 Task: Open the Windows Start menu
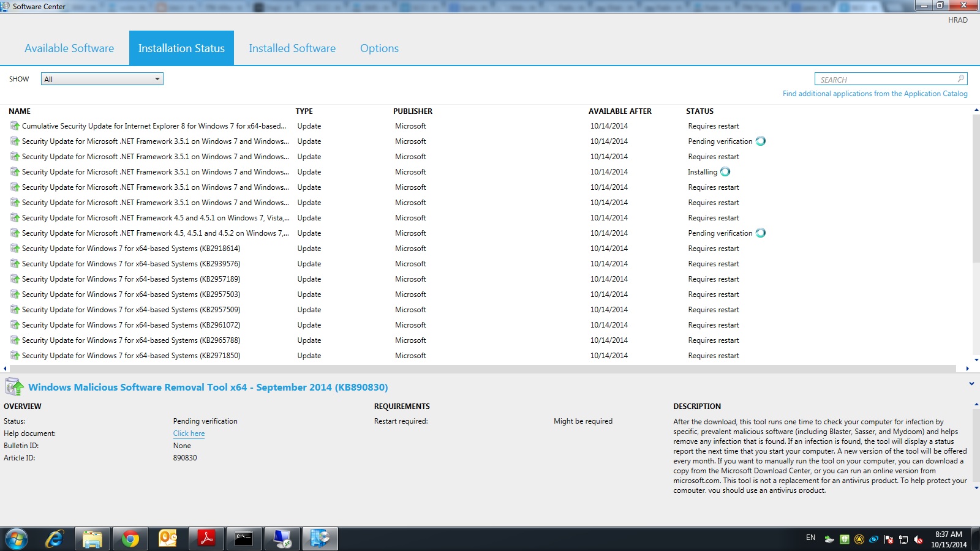[x=17, y=539]
